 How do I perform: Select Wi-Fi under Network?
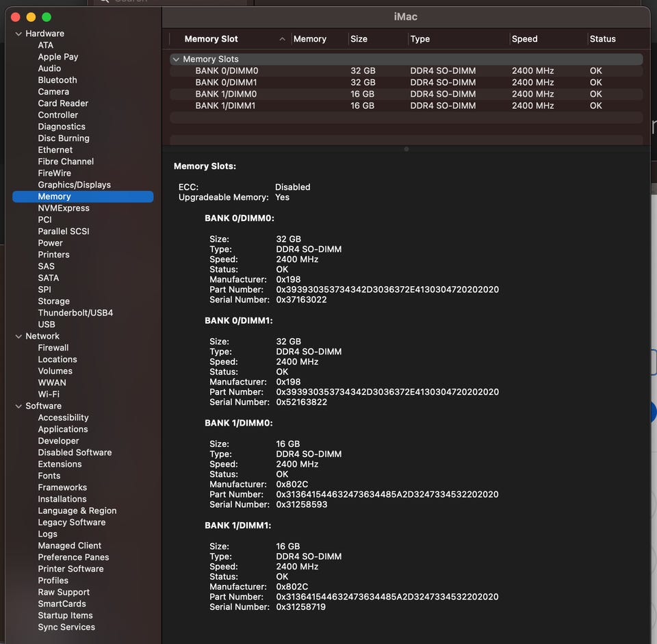coord(49,394)
